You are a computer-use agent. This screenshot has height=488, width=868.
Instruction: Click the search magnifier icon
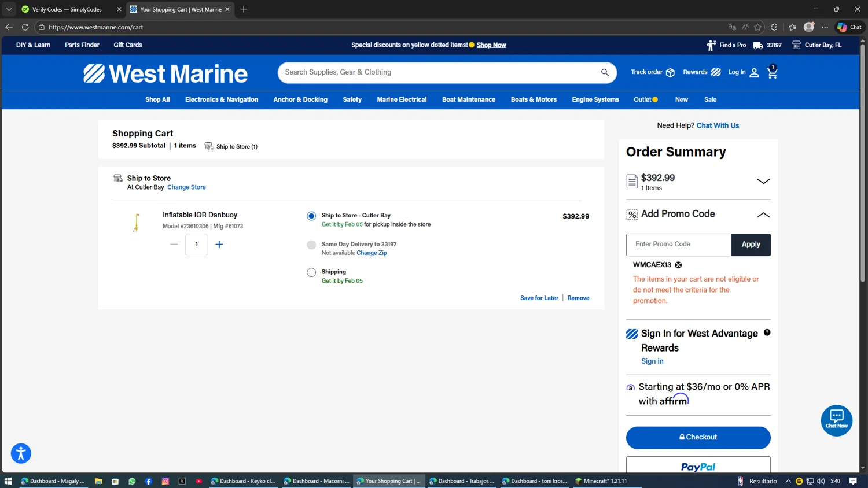(605, 72)
